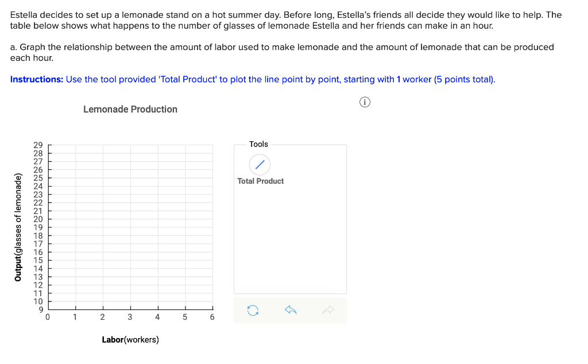Click the Total Product label
Viewport: 588px width, 364px height.
260,181
